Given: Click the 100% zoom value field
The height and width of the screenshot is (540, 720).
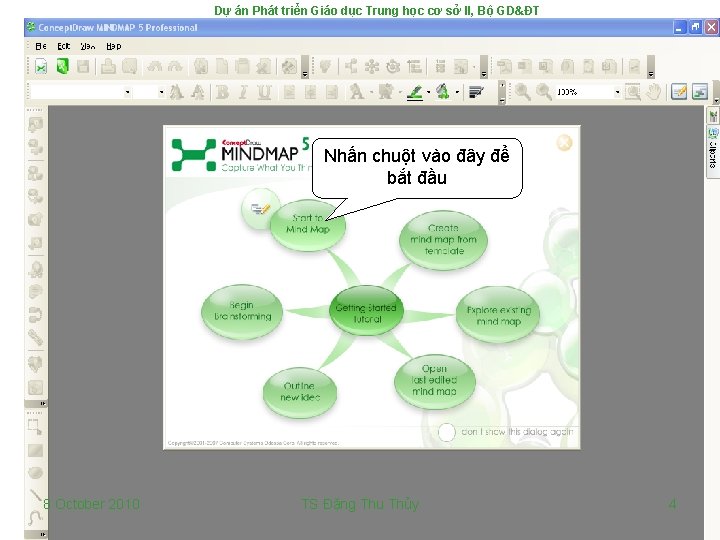Looking at the screenshot, I should 584,92.
